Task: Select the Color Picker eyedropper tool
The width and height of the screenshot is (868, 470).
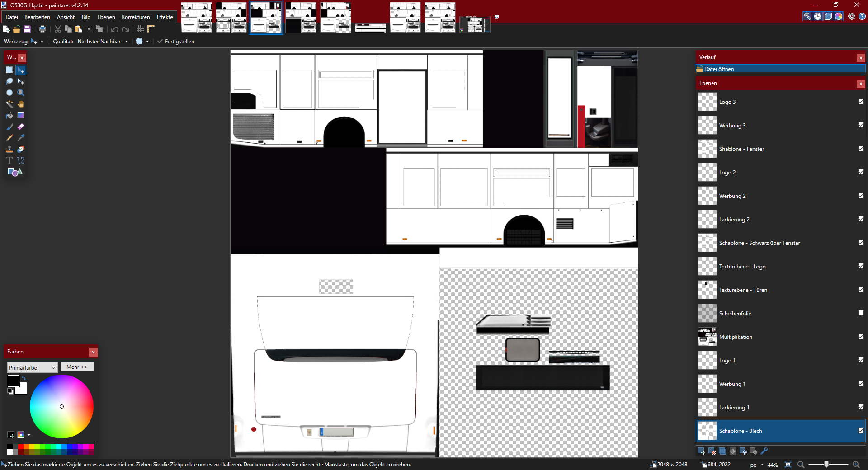Action: (21, 138)
